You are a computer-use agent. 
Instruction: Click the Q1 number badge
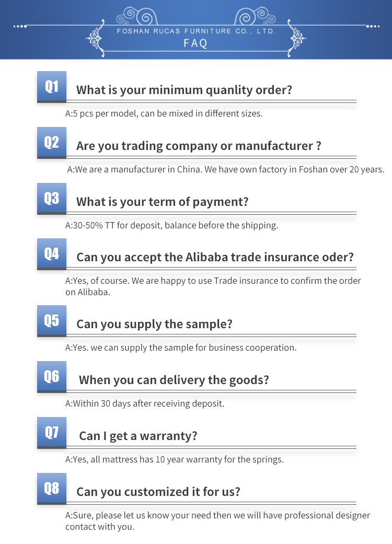[x=52, y=86]
